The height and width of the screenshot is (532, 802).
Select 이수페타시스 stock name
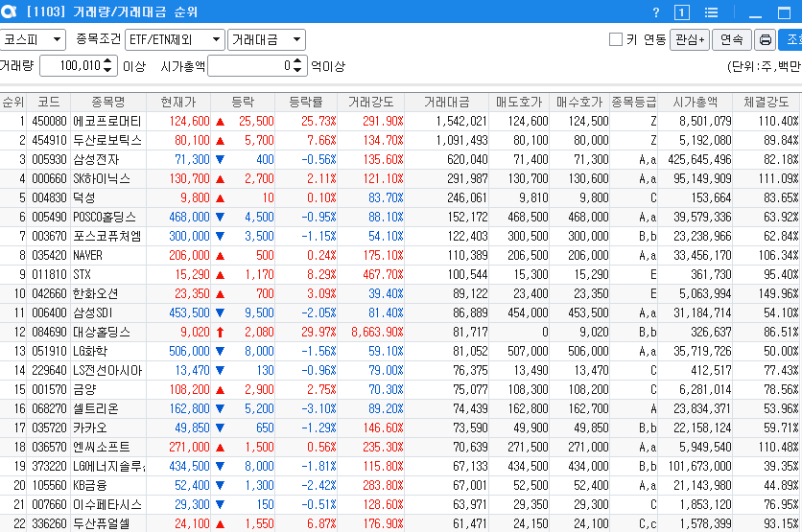pos(106,504)
